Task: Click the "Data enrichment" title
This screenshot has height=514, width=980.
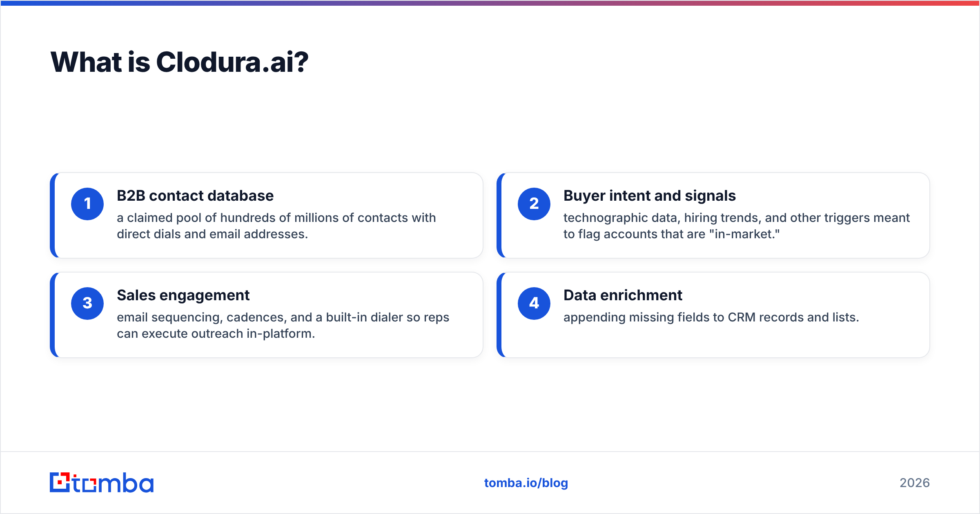Action: pos(623,295)
